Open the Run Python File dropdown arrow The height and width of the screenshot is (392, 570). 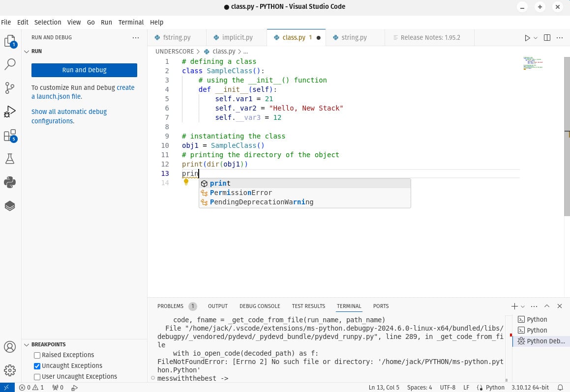tap(536, 38)
